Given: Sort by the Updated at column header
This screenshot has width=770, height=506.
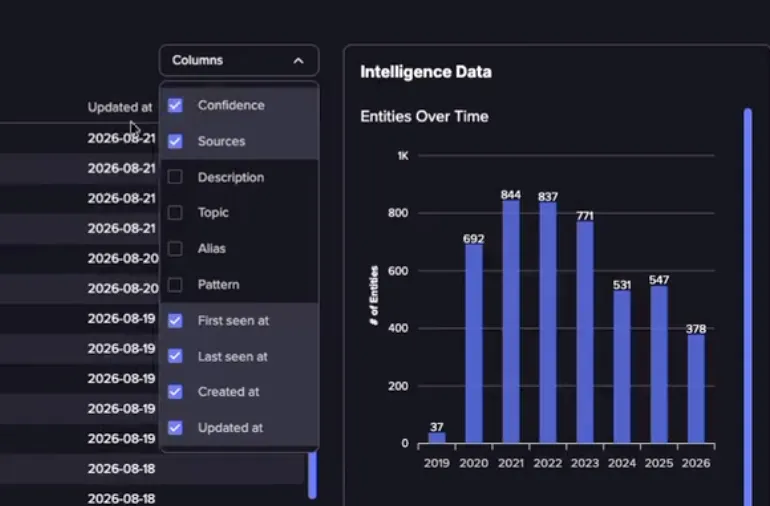Looking at the screenshot, I should pos(120,107).
